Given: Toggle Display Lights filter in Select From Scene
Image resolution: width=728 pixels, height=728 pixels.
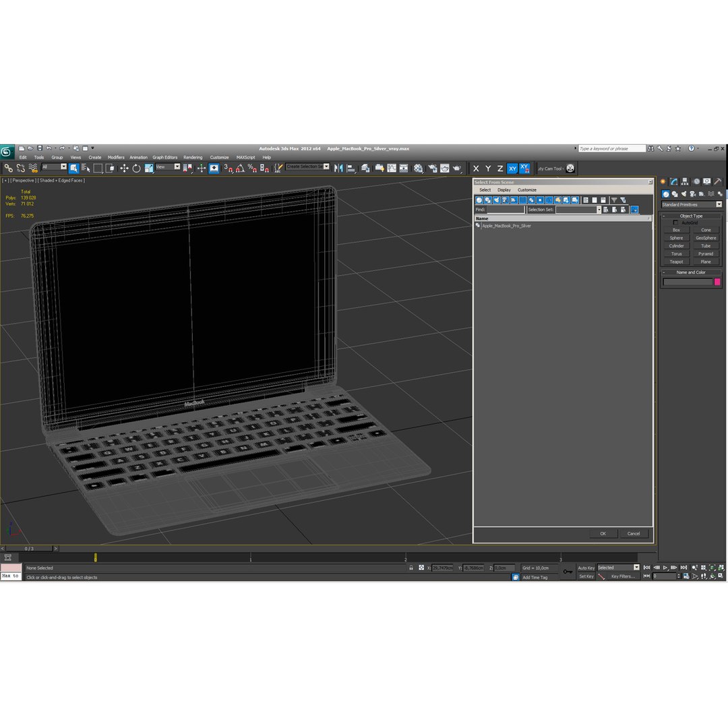Looking at the screenshot, I should pyautogui.click(x=496, y=200).
